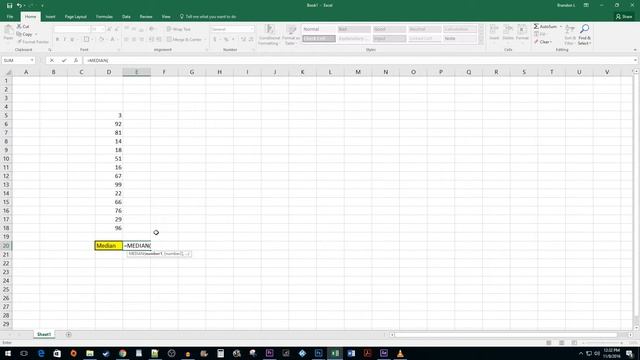Open Chrome from the taskbar
Screen dimensions: 640x360
(122, 353)
